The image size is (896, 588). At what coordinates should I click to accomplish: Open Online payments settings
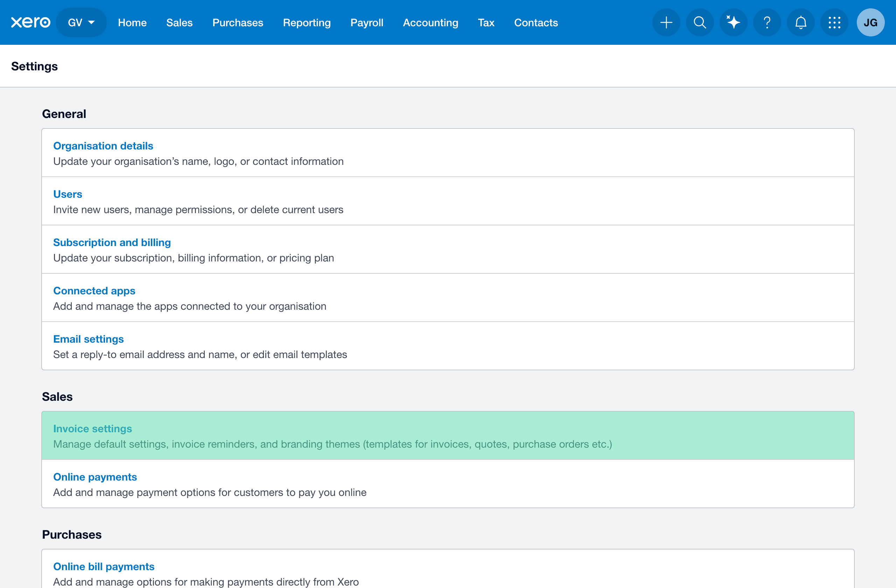click(95, 477)
